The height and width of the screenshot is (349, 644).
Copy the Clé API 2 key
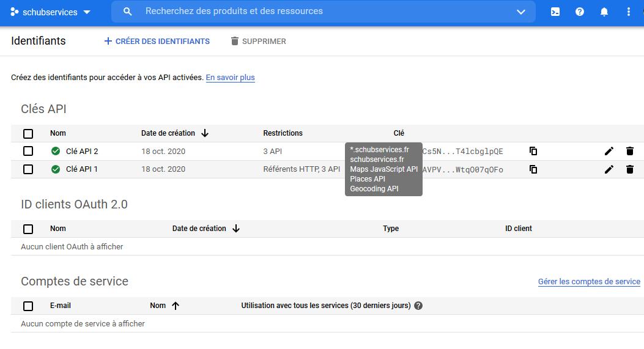(x=533, y=151)
